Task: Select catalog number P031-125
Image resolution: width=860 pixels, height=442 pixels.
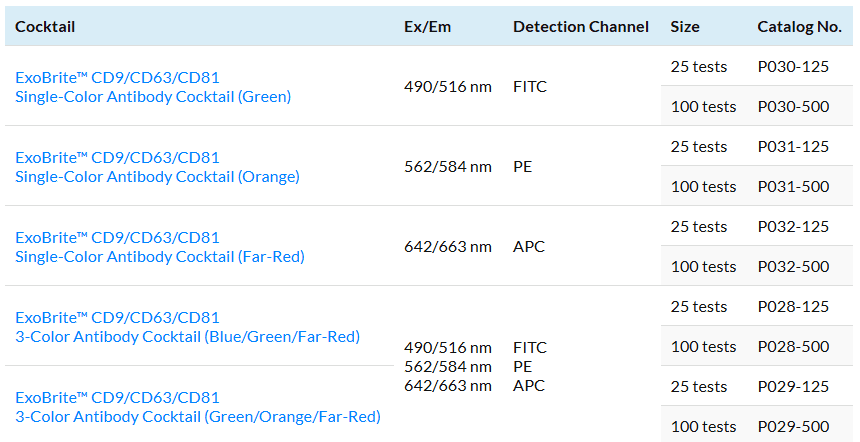Action: click(793, 146)
